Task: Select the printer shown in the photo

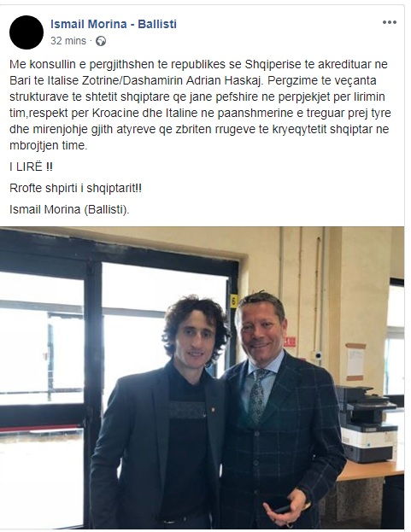Action: (x=367, y=424)
